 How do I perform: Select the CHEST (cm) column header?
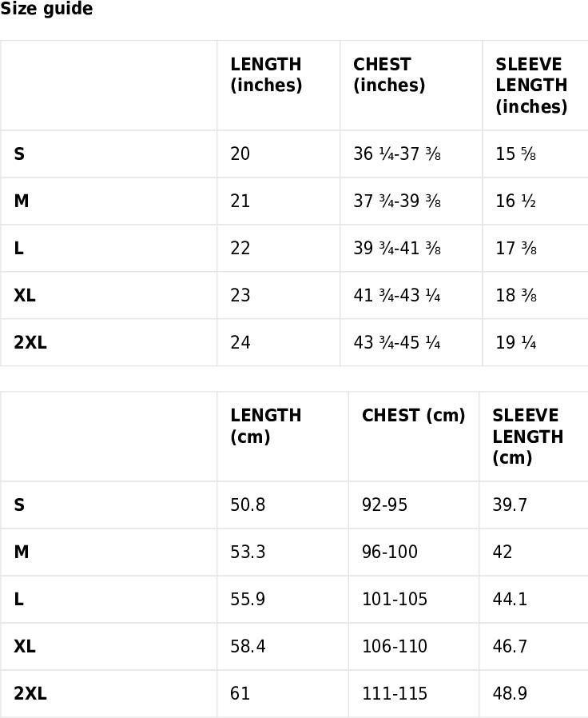point(413,415)
